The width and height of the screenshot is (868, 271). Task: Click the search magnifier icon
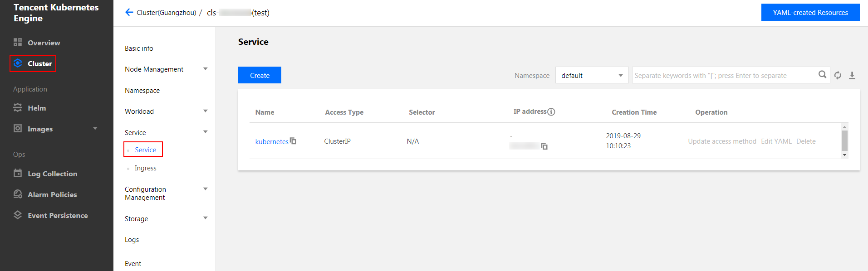[x=822, y=75]
